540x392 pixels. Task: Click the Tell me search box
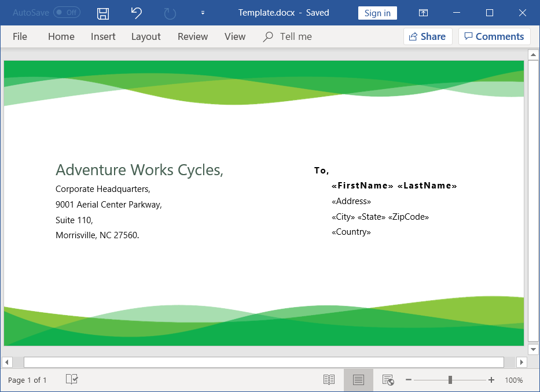(x=296, y=36)
